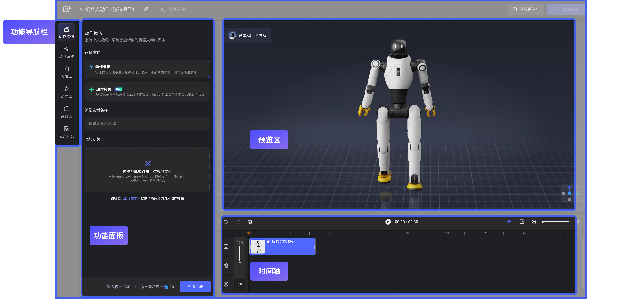Screen dimensions: 644x303
Task: Click the undo arrow in timeline toolbar
Action: click(x=226, y=222)
